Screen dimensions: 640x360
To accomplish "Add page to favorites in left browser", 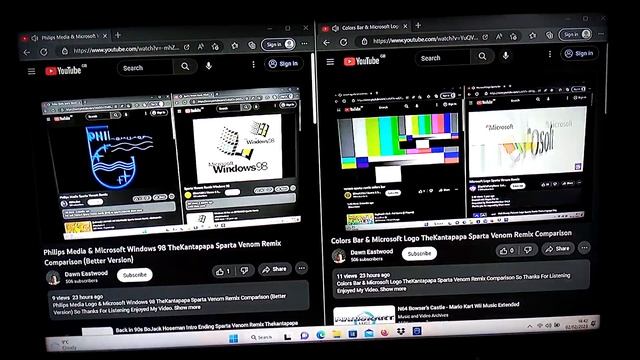I will [x=215, y=47].
